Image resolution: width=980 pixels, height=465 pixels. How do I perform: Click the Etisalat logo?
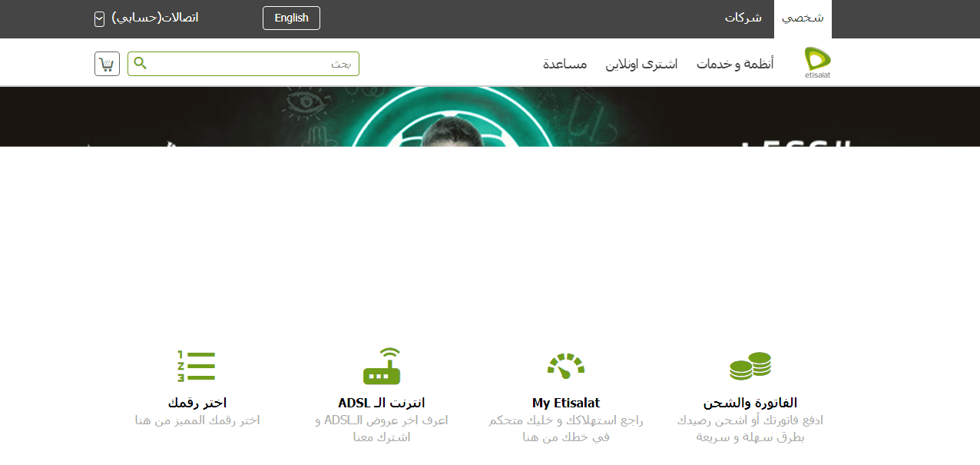tap(818, 63)
